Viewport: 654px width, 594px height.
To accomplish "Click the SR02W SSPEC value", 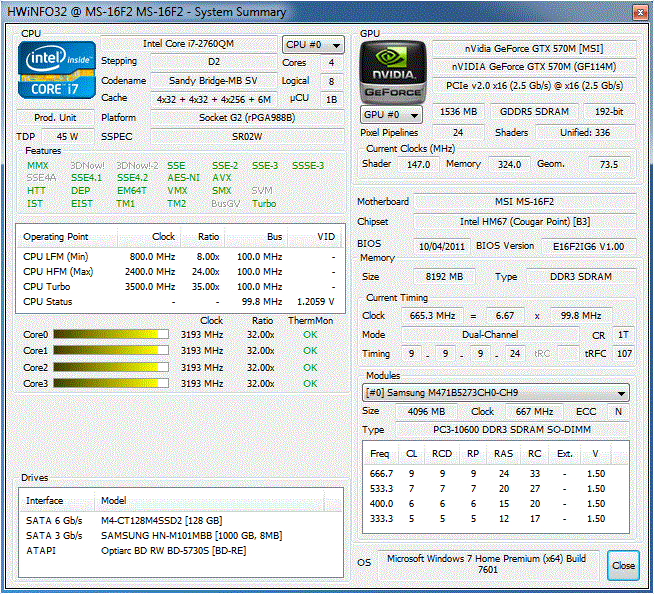I will coord(247,136).
